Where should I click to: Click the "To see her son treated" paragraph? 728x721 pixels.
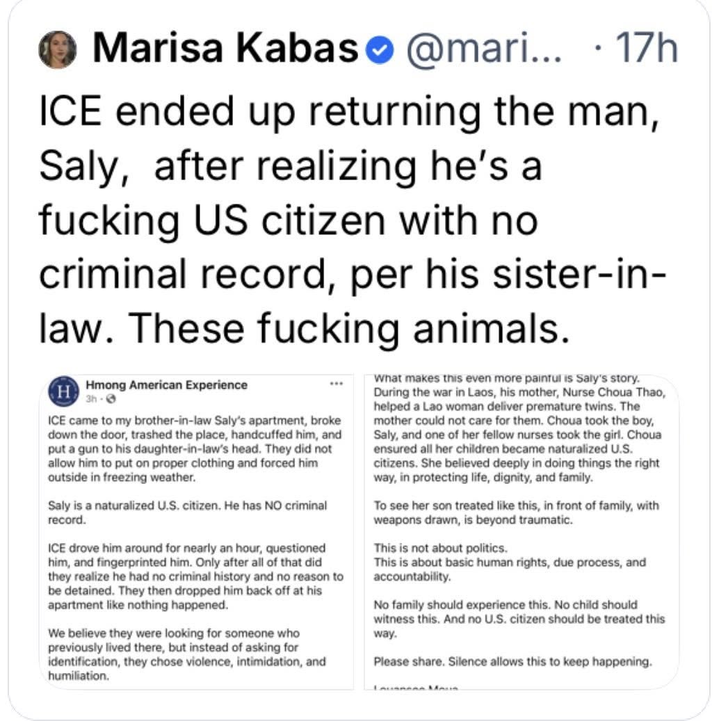tap(516, 512)
